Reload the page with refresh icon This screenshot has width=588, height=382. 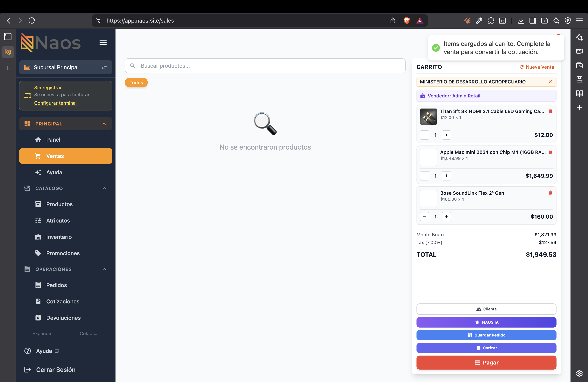tap(32, 20)
